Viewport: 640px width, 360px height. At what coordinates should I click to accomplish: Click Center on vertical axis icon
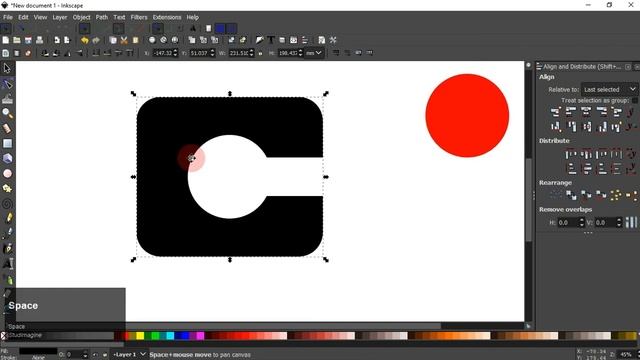coord(586,111)
